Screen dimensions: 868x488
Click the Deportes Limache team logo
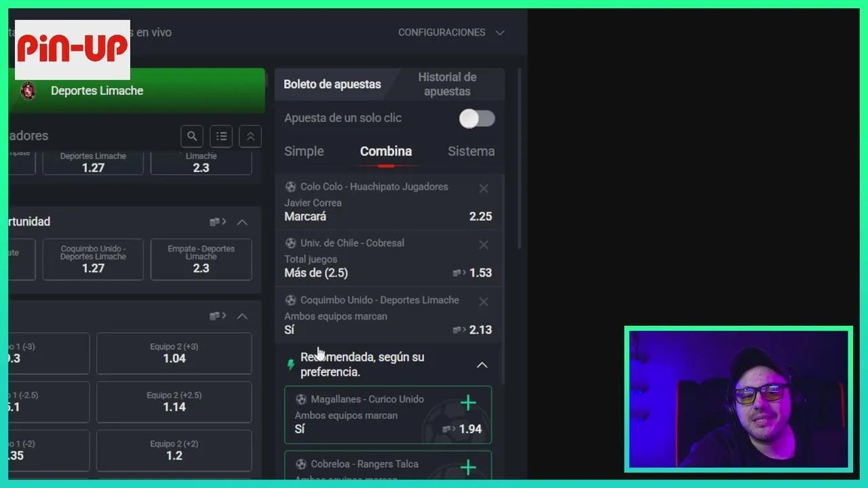28,90
